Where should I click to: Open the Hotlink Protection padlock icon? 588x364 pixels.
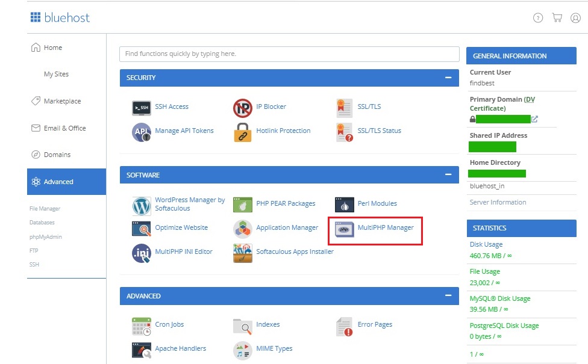pyautogui.click(x=243, y=132)
